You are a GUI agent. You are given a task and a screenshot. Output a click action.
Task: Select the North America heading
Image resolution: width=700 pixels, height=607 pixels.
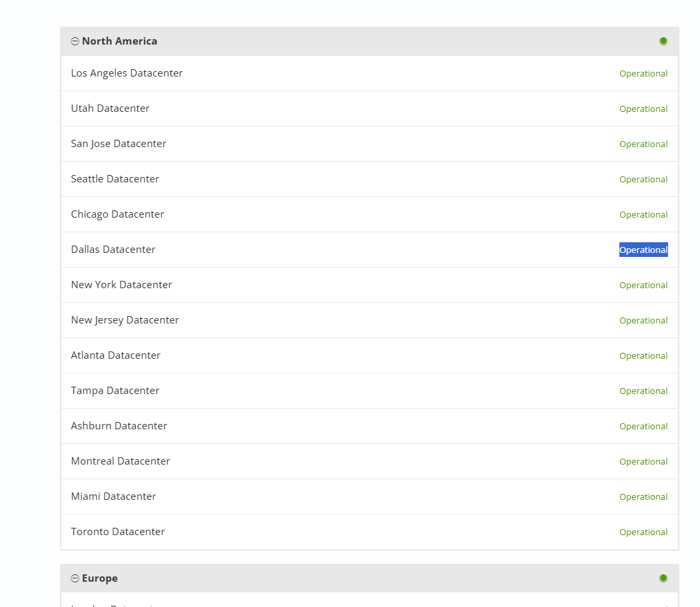point(120,41)
